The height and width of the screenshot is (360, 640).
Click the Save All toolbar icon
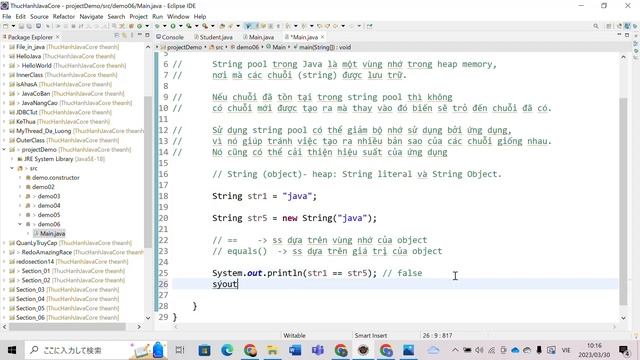29,26
